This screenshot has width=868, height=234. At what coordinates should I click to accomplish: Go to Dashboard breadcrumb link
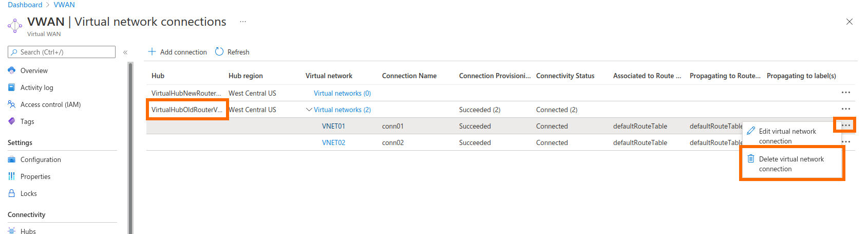click(x=25, y=5)
